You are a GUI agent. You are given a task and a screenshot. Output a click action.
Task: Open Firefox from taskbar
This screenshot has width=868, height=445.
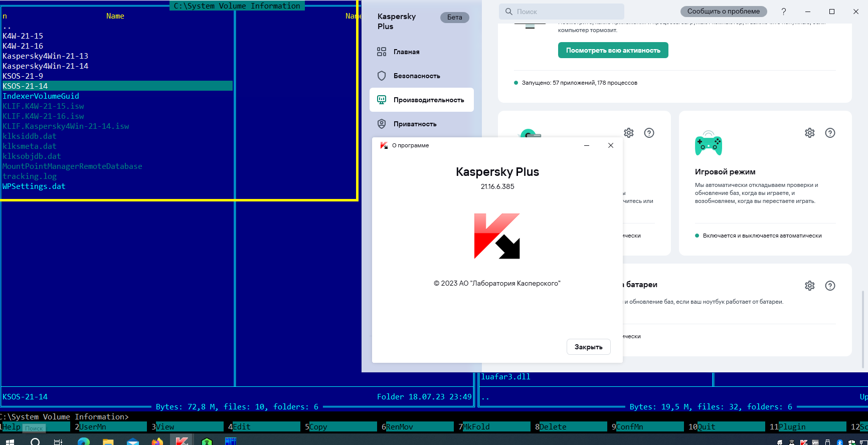157,441
